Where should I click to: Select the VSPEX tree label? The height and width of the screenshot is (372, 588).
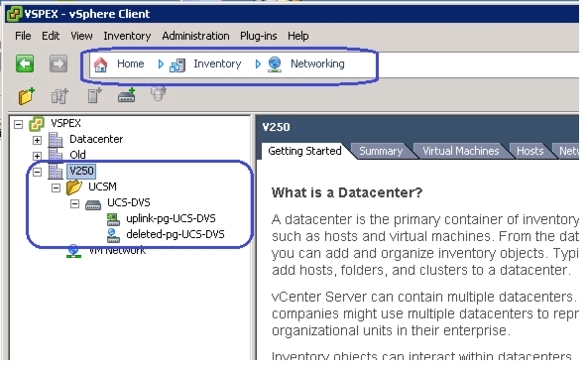tap(65, 123)
